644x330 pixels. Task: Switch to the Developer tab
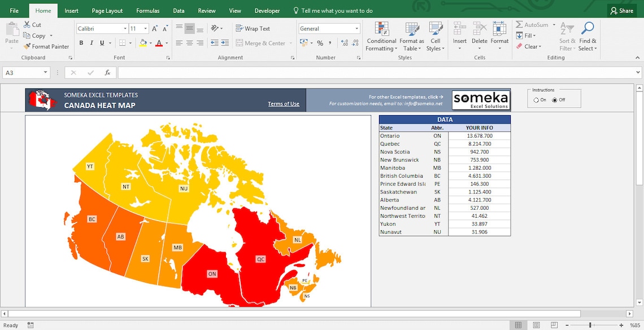(x=267, y=10)
